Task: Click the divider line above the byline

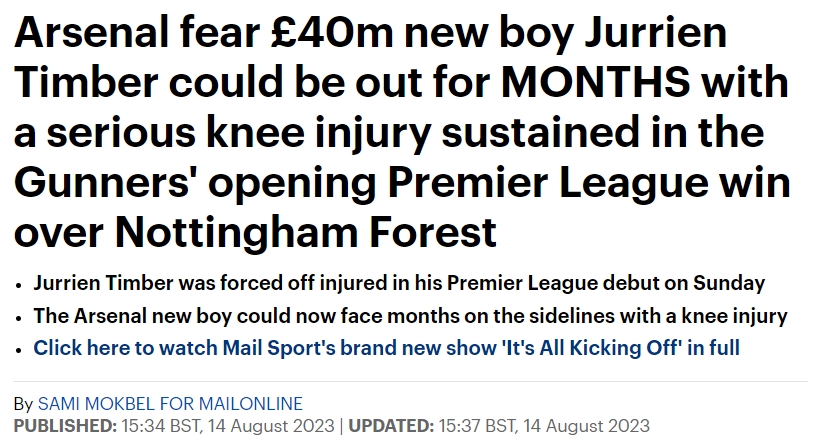Action: click(411, 381)
